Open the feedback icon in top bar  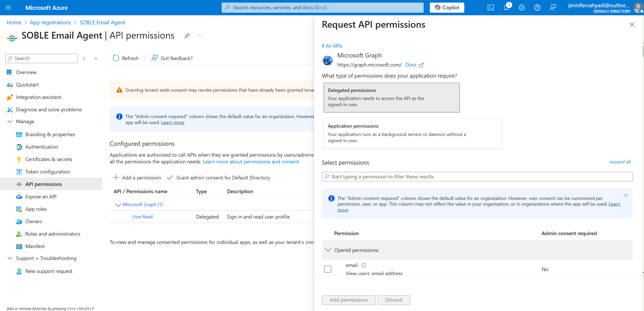(x=553, y=8)
